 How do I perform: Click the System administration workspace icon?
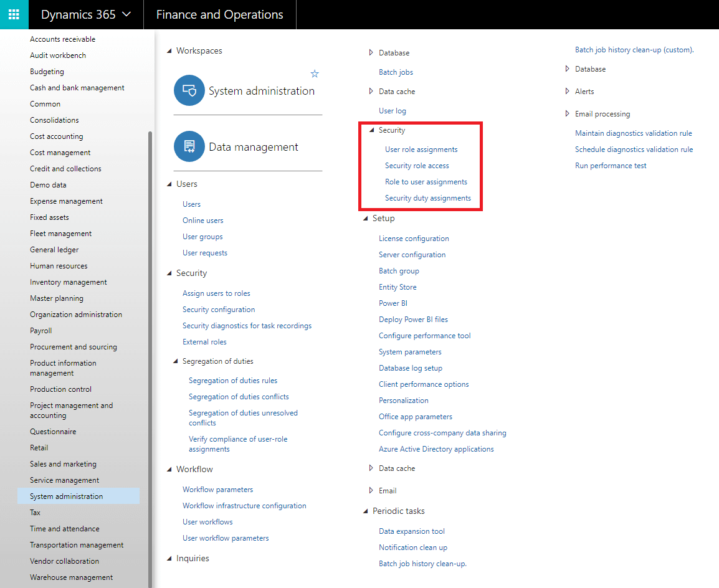tap(189, 90)
